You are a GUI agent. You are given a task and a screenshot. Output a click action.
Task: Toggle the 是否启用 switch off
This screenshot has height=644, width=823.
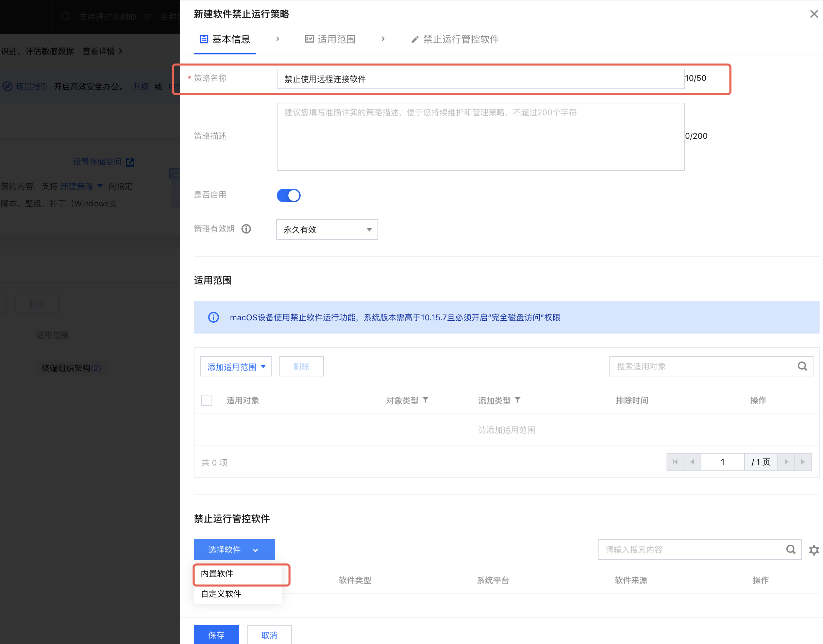pos(288,195)
